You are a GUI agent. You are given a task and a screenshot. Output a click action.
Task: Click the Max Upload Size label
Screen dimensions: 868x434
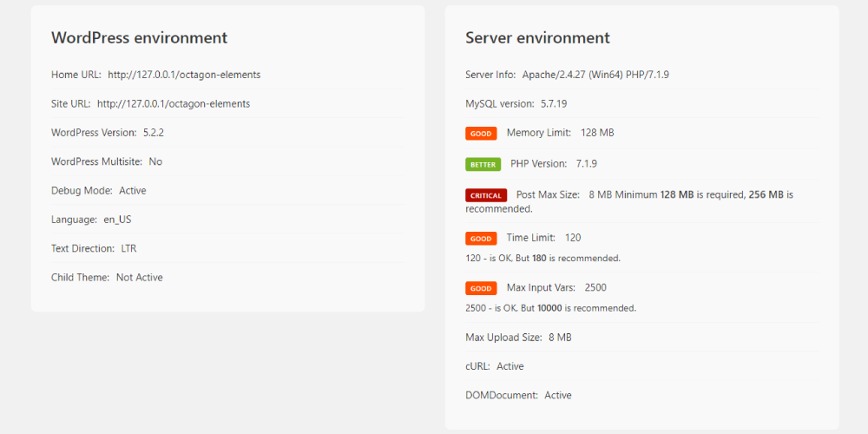point(503,338)
